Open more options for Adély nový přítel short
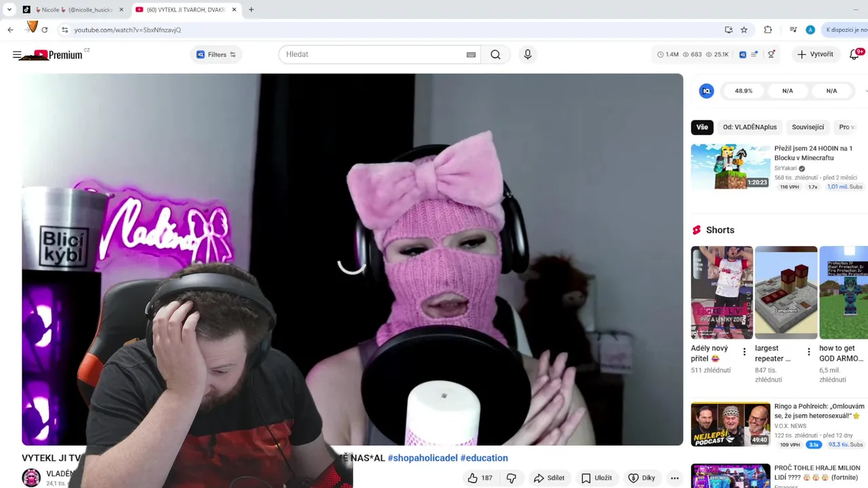This screenshot has height=488, width=868. pyautogui.click(x=744, y=352)
